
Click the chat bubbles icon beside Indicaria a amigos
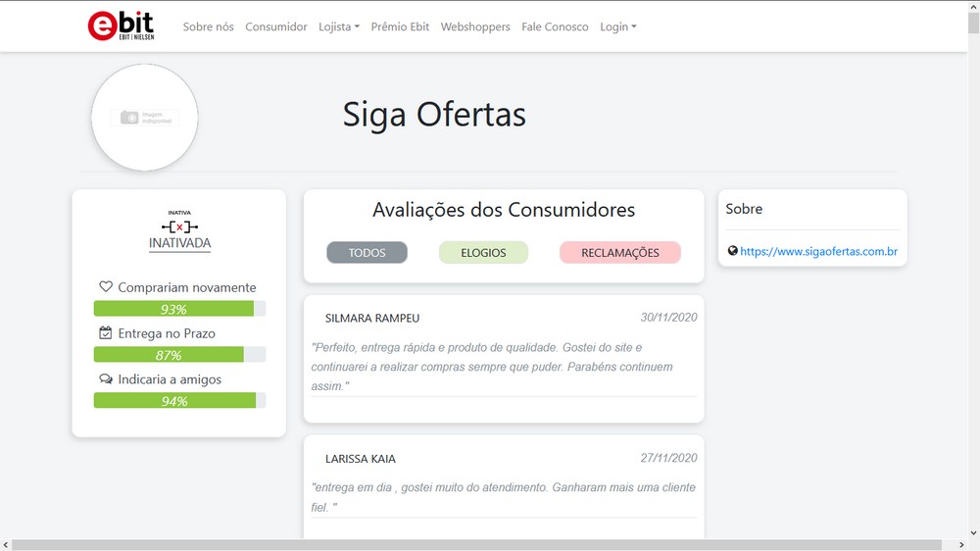tap(106, 379)
